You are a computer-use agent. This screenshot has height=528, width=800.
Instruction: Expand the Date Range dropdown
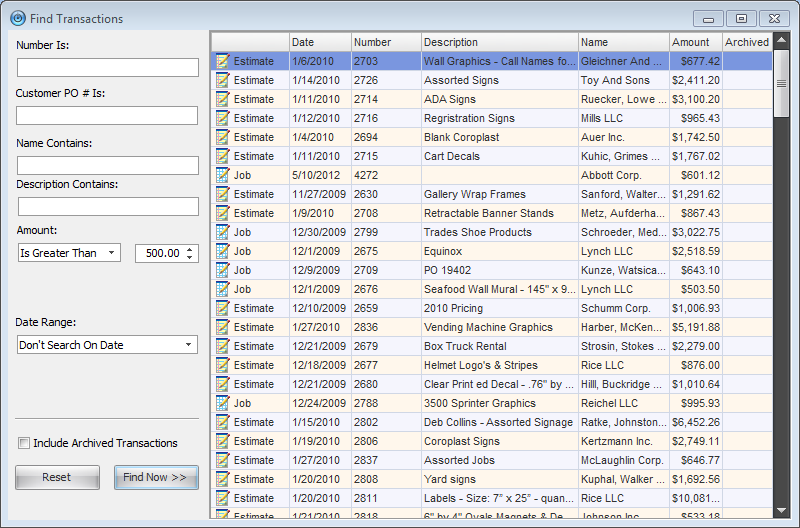(107, 345)
